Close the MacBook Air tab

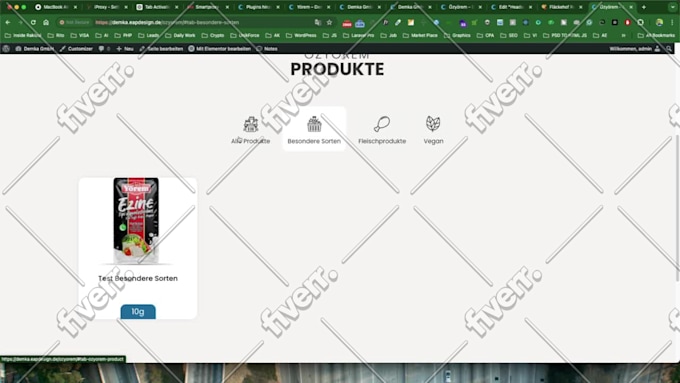[x=75, y=7]
